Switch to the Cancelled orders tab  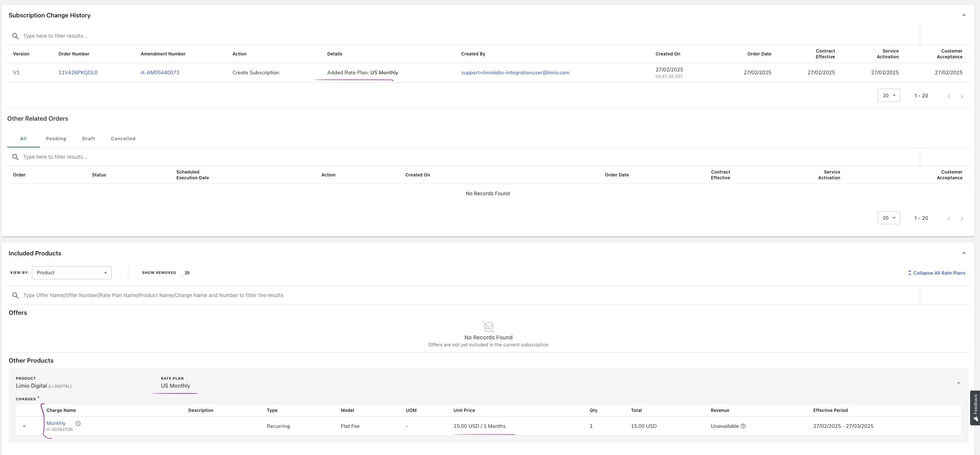[123, 139]
